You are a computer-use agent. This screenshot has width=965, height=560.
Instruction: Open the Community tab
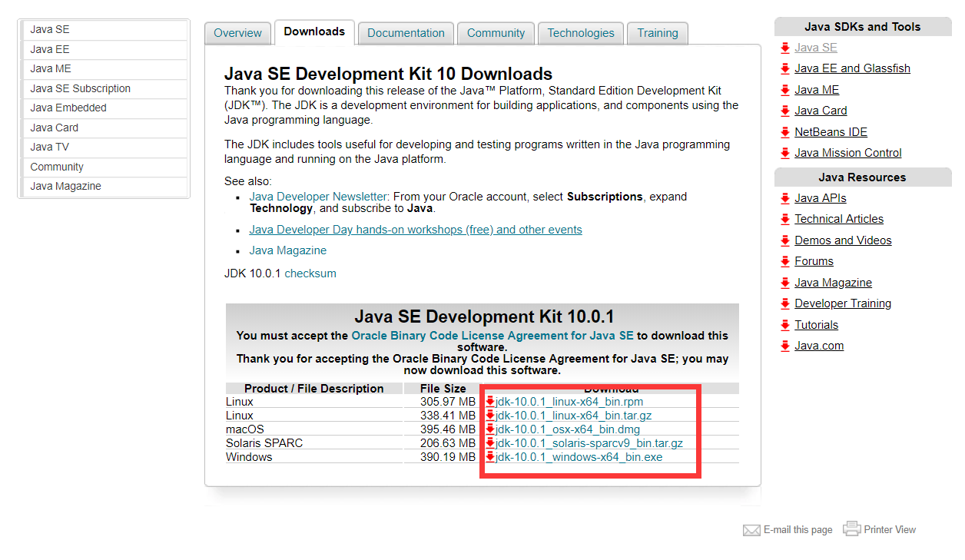click(x=496, y=33)
